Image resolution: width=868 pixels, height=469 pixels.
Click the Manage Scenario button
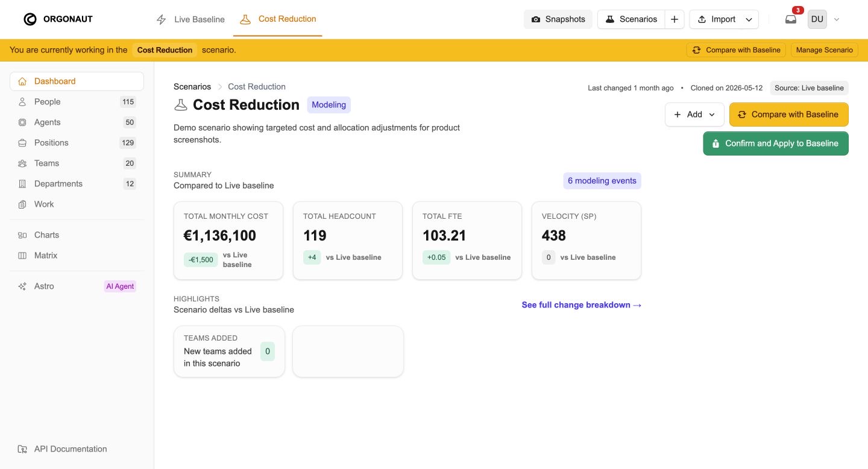(825, 50)
